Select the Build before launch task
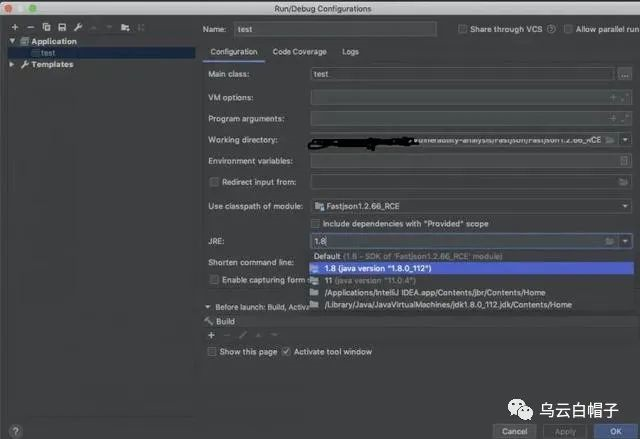Image resolution: width=640 pixels, height=439 pixels. 225,321
